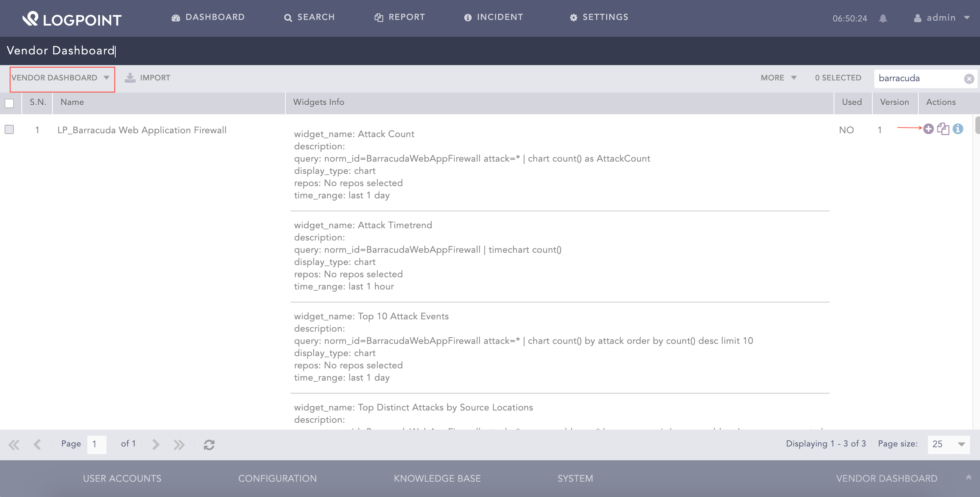Open the Incident menu
Screen dimensions: 980x497
tap(493, 17)
